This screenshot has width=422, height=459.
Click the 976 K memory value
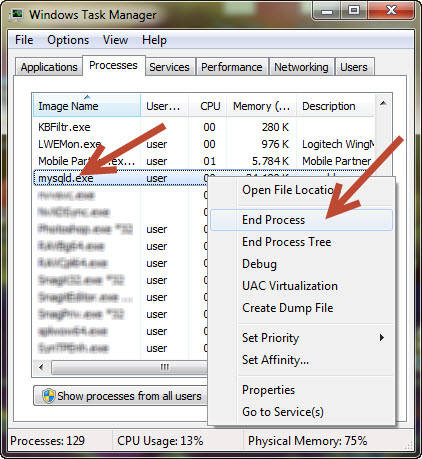click(x=275, y=144)
